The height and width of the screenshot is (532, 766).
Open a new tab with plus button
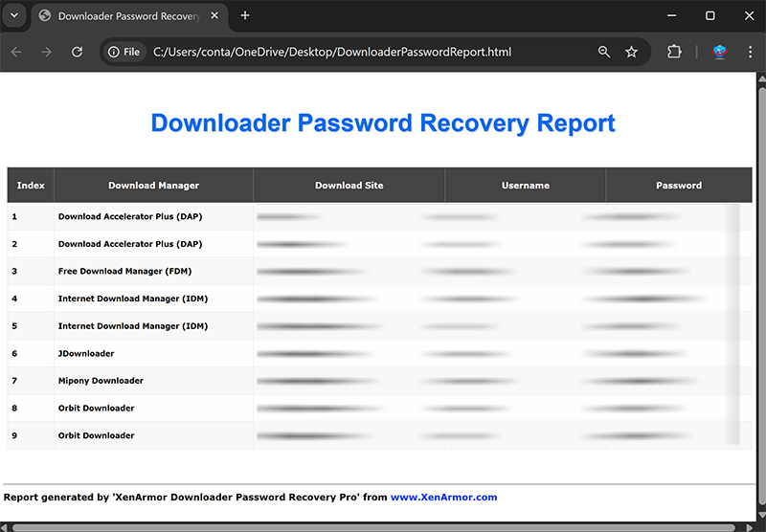pos(245,15)
